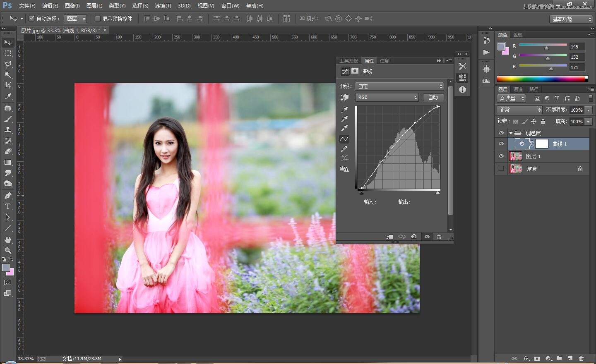Image resolution: width=596 pixels, height=364 pixels.
Task: Hide the 图层 1 layer
Action: click(x=501, y=156)
